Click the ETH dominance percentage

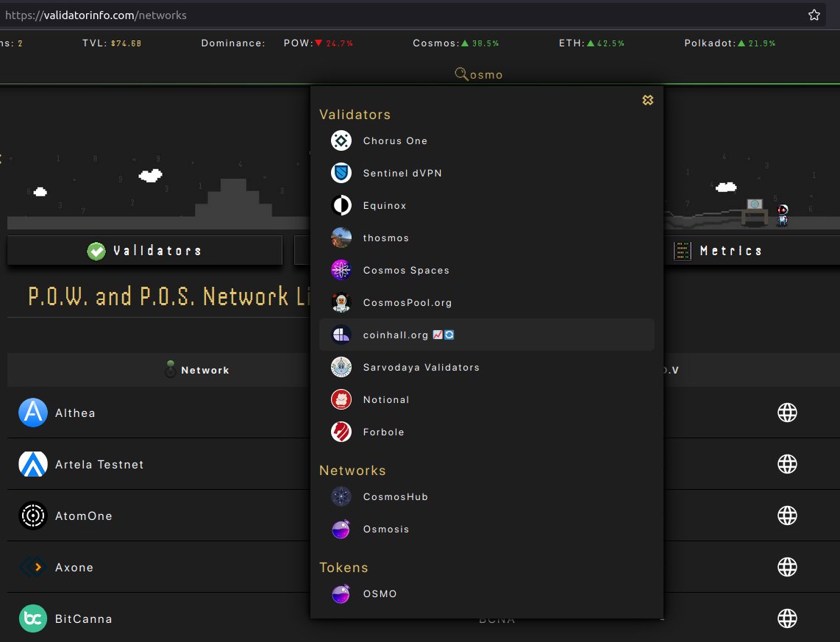[611, 43]
